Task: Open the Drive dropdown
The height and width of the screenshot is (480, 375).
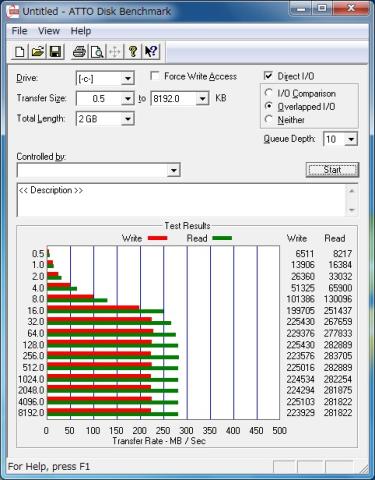Action: pyautogui.click(x=128, y=79)
